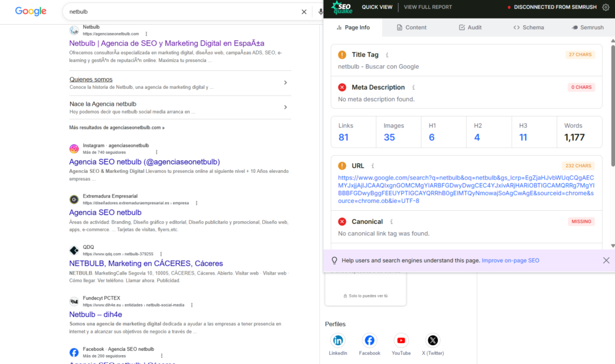
Task: Click the Canonical error icon
Action: click(342, 222)
